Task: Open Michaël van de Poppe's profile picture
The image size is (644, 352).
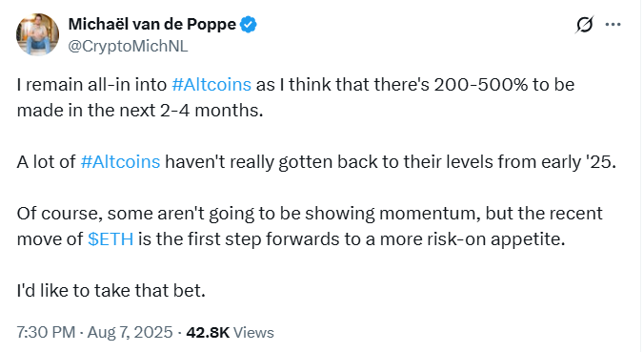Action: click(37, 34)
